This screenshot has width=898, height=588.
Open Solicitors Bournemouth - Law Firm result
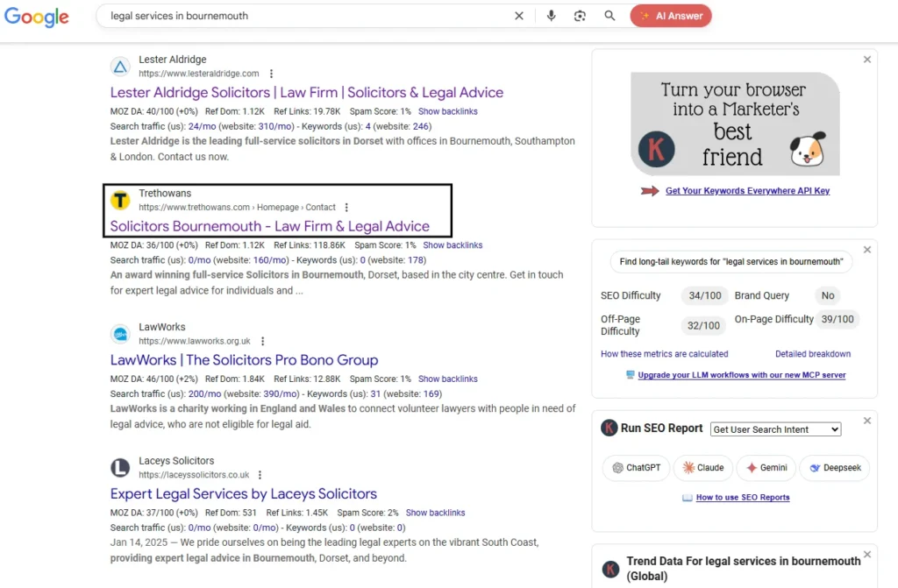pos(270,226)
